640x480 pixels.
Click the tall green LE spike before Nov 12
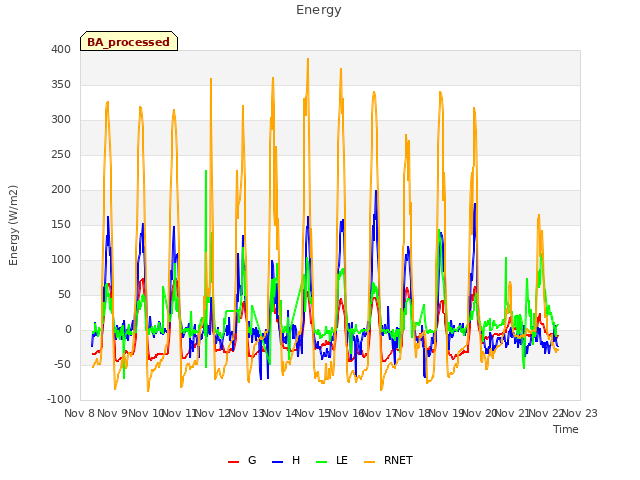pos(206,171)
